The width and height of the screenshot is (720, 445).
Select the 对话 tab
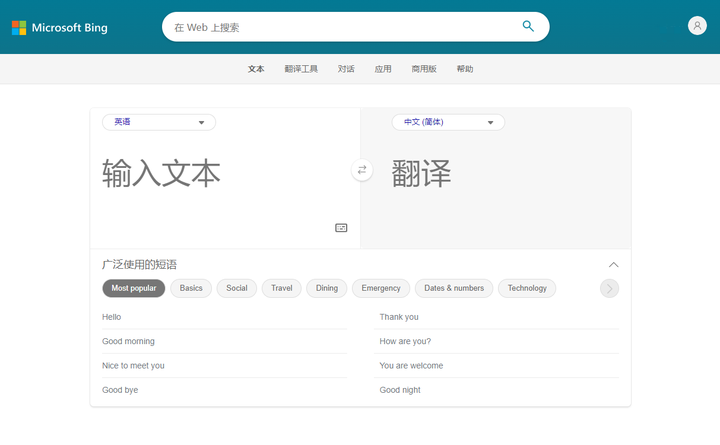click(346, 69)
